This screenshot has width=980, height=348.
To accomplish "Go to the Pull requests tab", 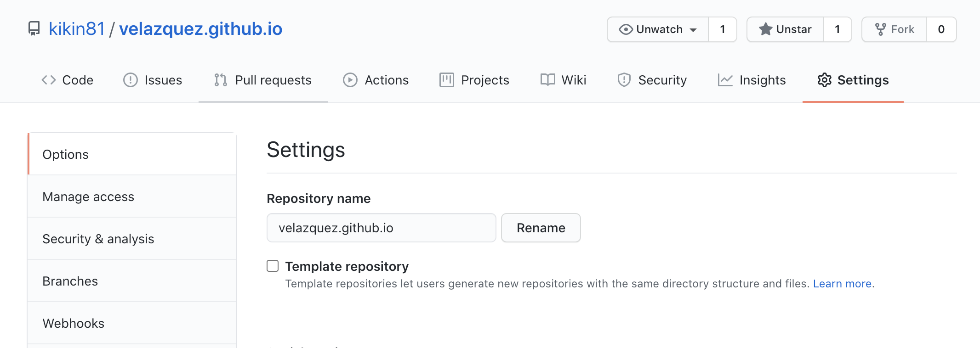I will 263,80.
